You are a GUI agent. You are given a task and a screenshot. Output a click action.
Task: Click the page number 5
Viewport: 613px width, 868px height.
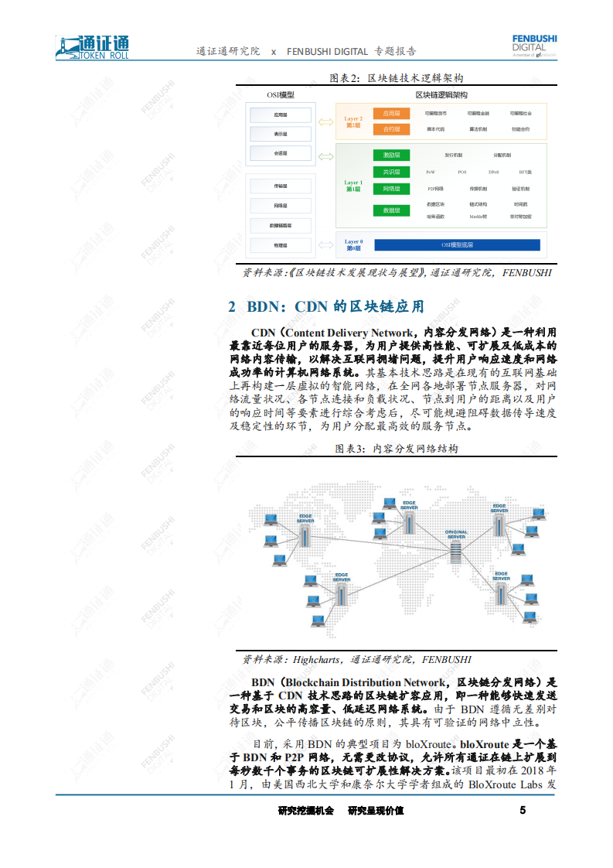tap(523, 810)
